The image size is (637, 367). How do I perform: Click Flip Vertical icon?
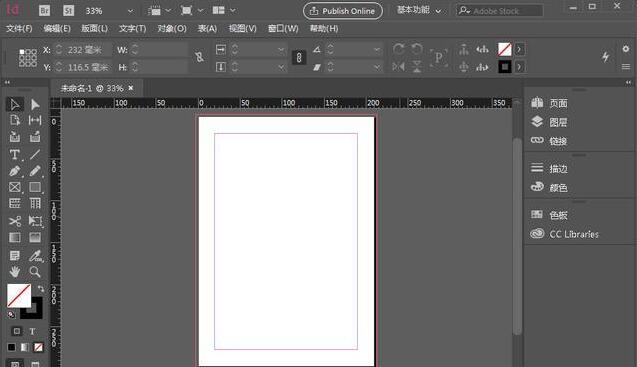417,67
